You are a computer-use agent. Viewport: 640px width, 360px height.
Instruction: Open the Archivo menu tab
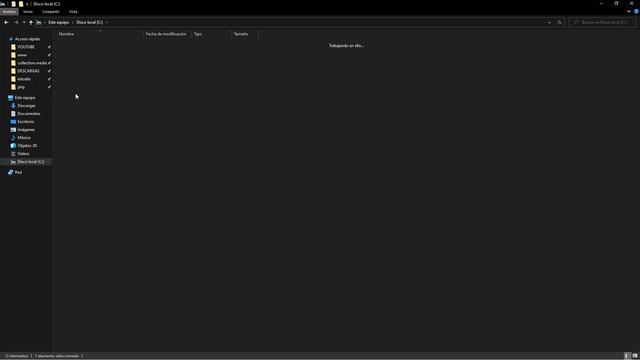pyautogui.click(x=9, y=11)
